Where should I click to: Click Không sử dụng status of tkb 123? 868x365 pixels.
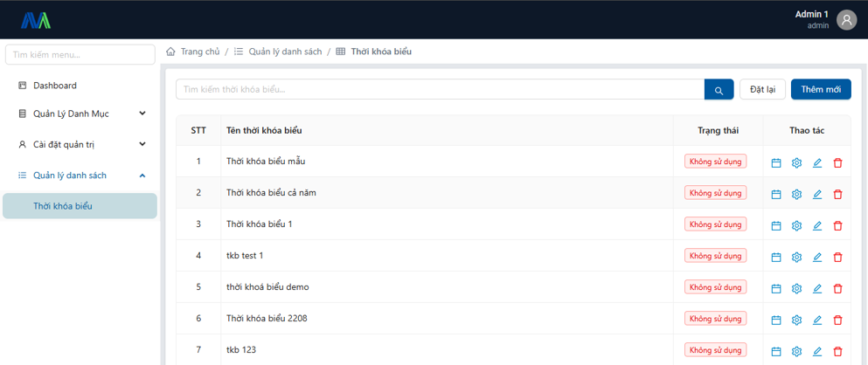coord(716,350)
